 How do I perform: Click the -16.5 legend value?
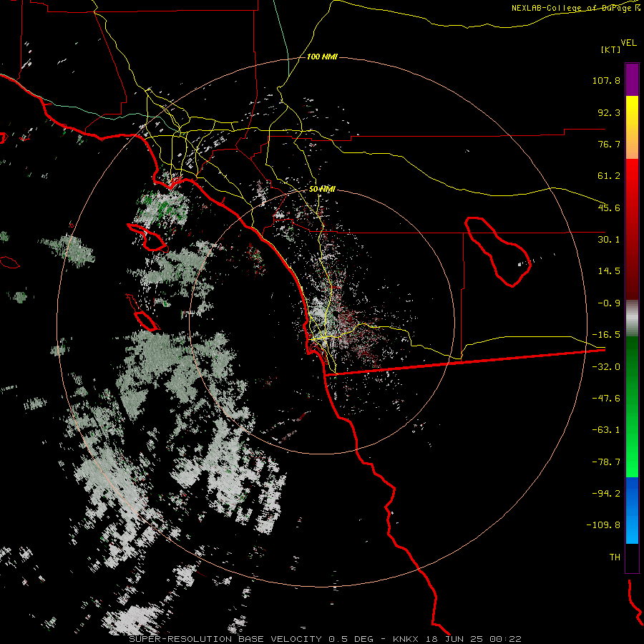606,335
